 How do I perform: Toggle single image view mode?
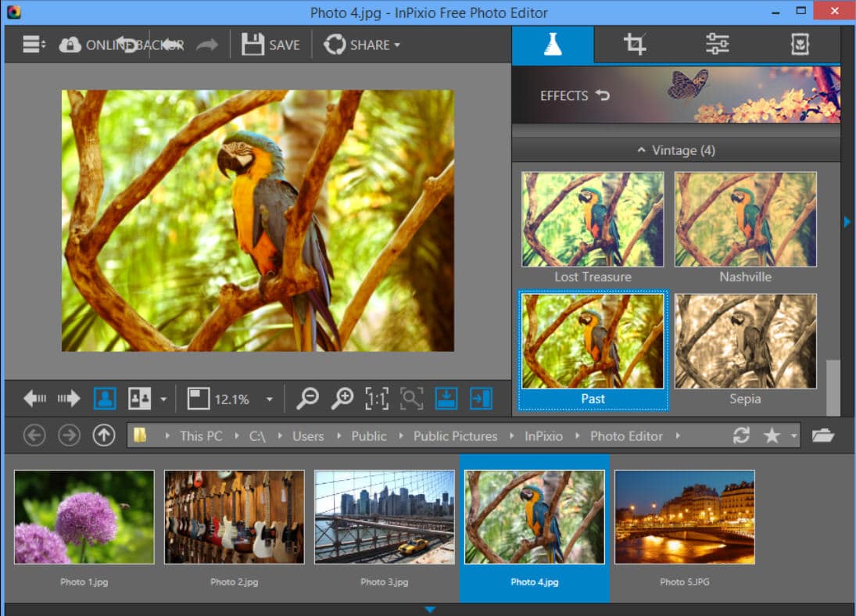105,398
